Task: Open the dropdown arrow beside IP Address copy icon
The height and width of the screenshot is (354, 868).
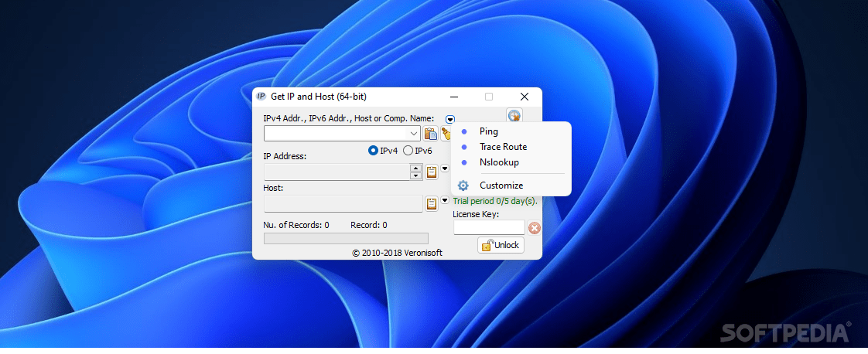Action: [x=445, y=168]
